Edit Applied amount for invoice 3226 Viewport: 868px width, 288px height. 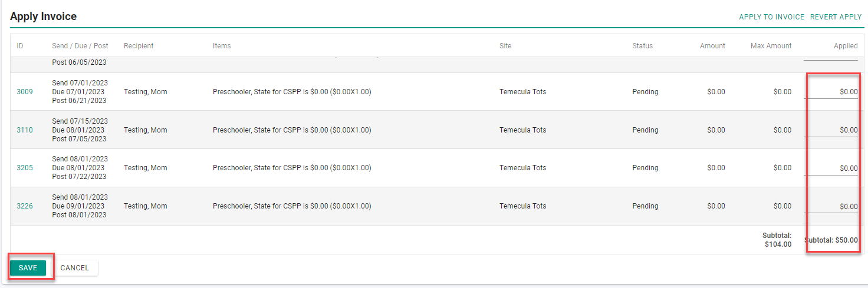(831, 206)
